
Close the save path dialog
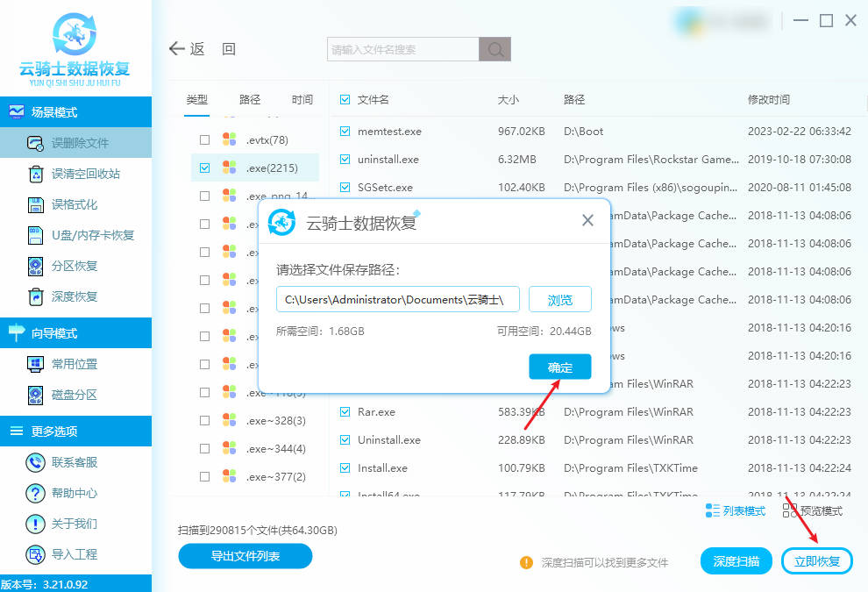[588, 221]
